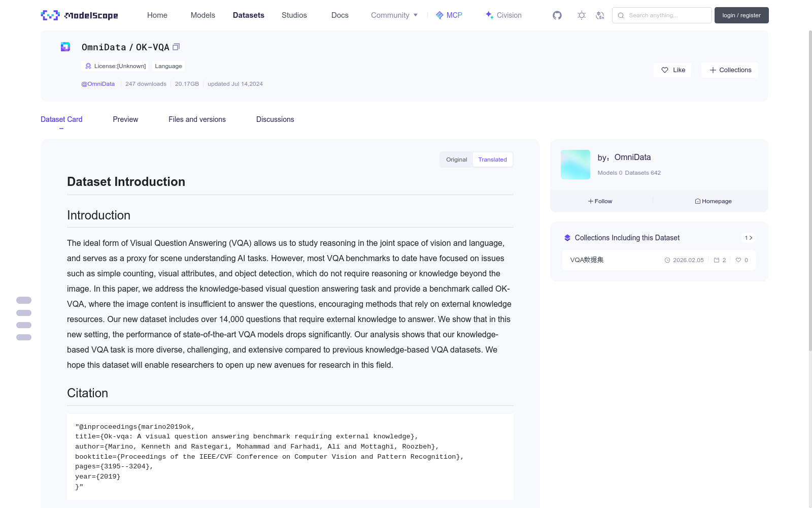Switch to the Dataset Card tab
The width and height of the screenshot is (812, 508).
(x=61, y=119)
